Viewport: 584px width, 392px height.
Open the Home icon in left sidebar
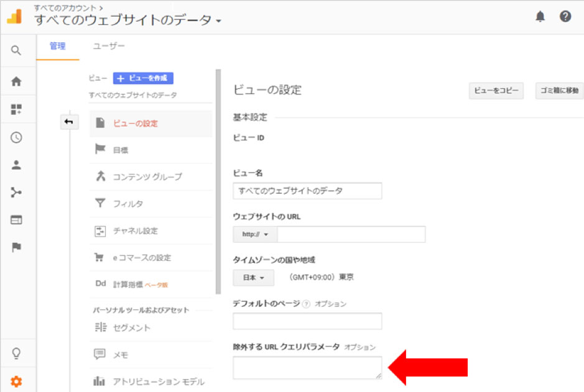click(x=16, y=81)
